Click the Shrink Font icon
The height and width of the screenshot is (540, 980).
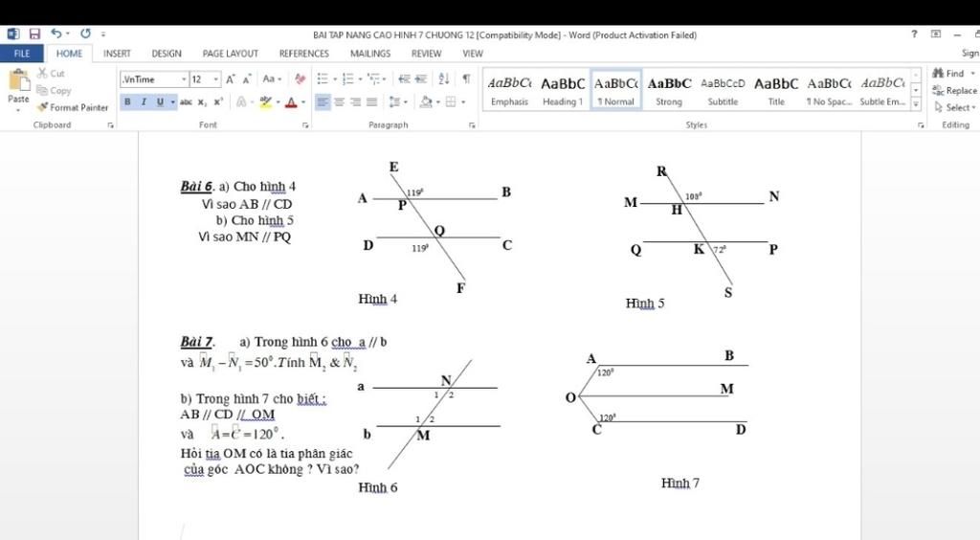click(247, 79)
